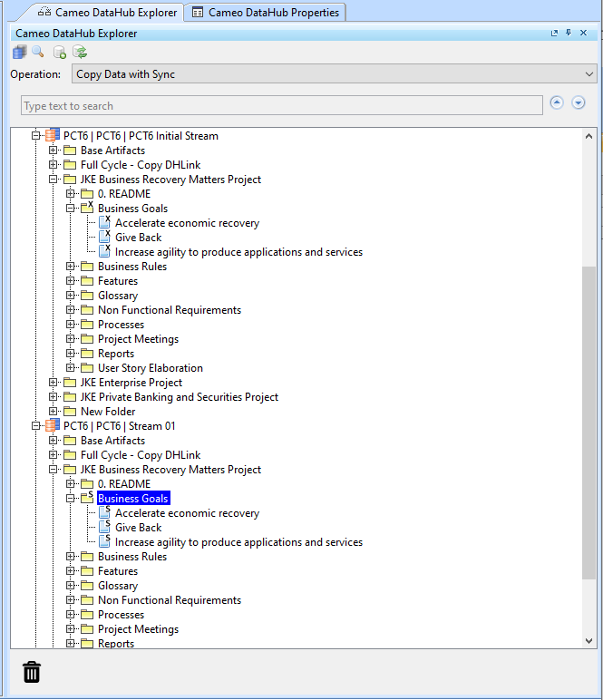This screenshot has height=700, width=603.
Task: Expand Project Meetings under Initial Stream
Action: [x=71, y=338]
